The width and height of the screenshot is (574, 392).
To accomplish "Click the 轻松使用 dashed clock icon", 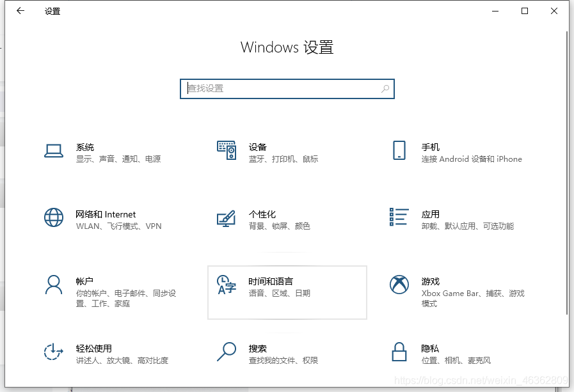I will click(x=54, y=352).
